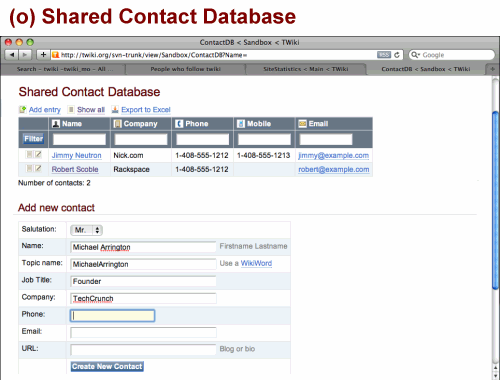The image size is (500, 380).
Task: Switch to Search - twiki tab
Action: tap(64, 69)
